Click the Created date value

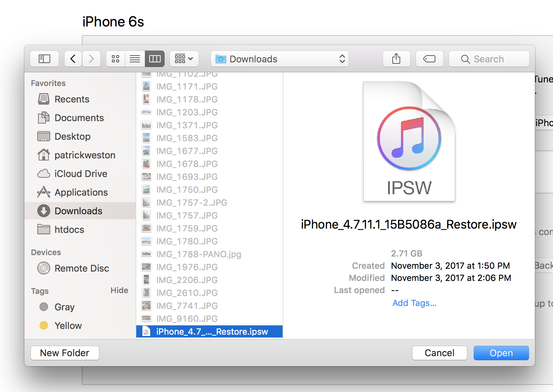click(x=450, y=266)
